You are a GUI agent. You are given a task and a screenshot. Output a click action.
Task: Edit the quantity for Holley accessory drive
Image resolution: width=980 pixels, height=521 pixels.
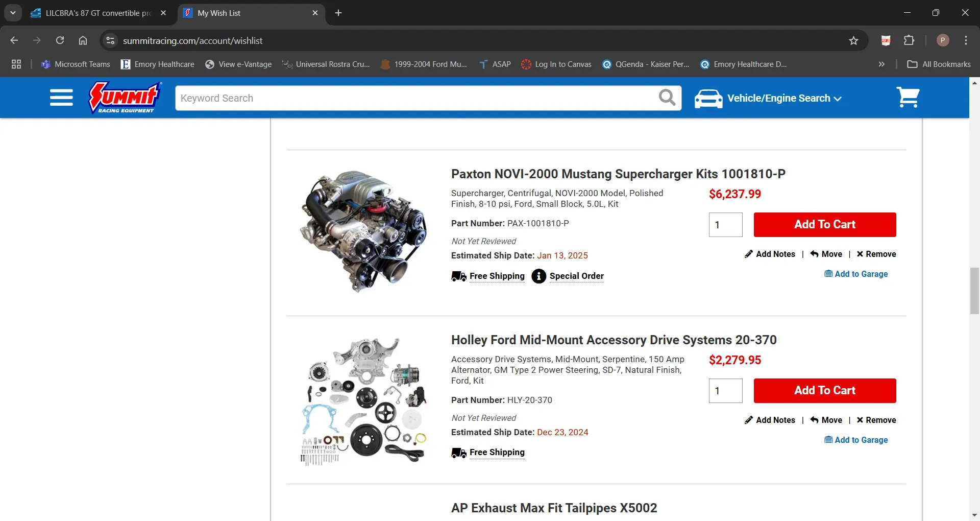point(725,391)
